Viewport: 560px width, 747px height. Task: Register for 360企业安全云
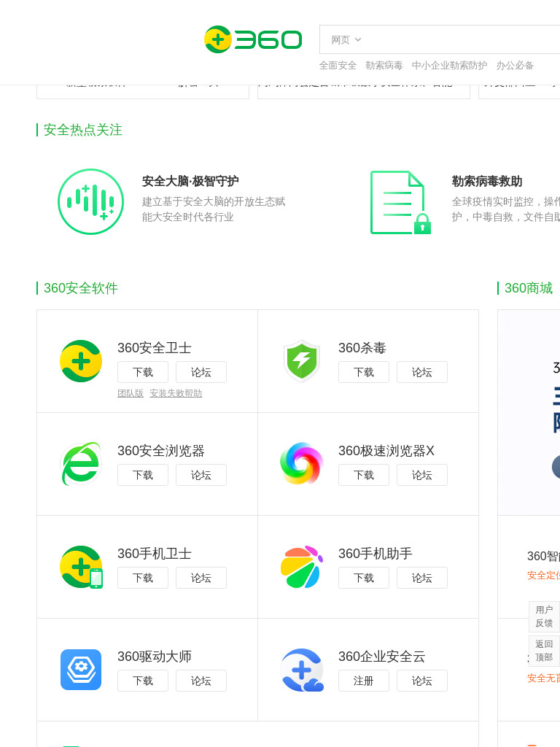(364, 681)
